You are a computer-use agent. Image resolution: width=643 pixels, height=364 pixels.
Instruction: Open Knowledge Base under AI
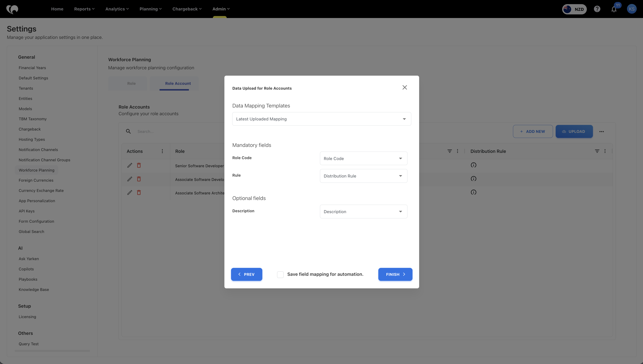point(34,289)
